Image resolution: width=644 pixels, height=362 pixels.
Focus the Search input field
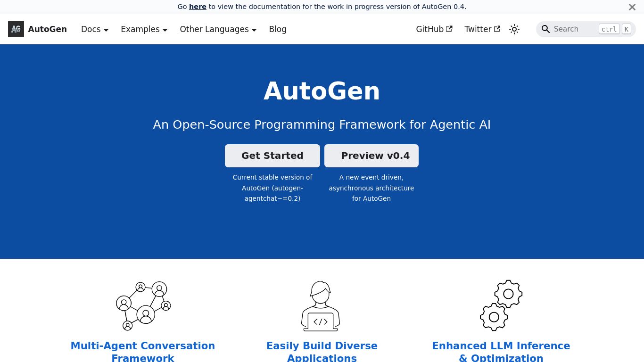(x=586, y=29)
